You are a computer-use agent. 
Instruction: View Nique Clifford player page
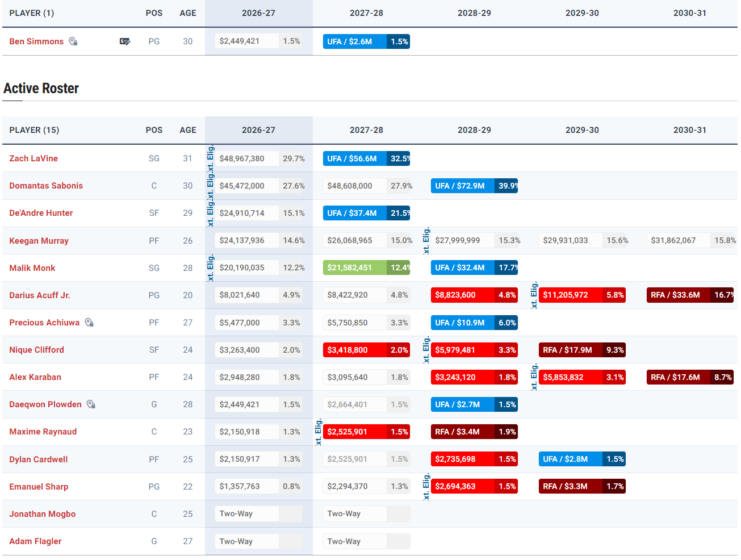[36, 350]
